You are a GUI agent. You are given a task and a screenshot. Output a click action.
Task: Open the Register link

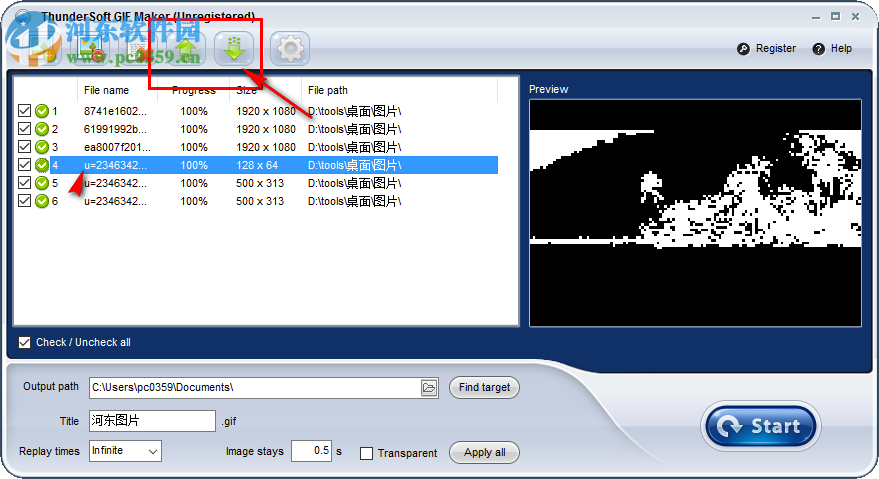776,49
